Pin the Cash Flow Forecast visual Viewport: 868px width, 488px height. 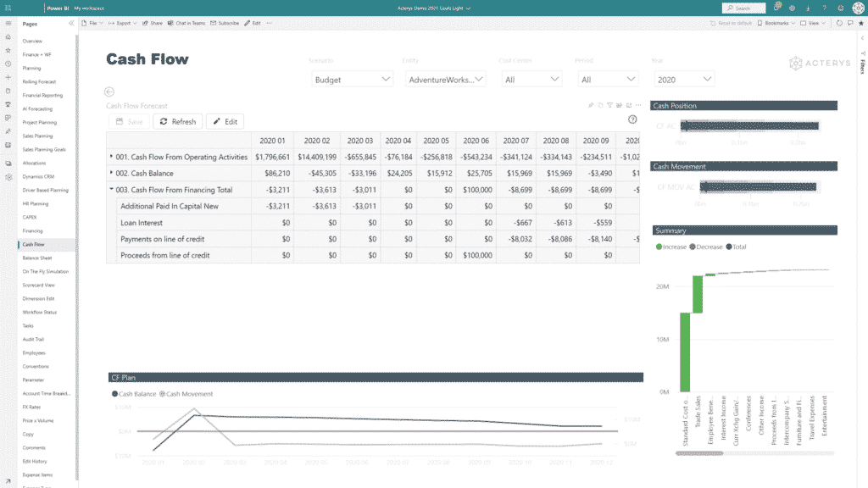[590, 106]
